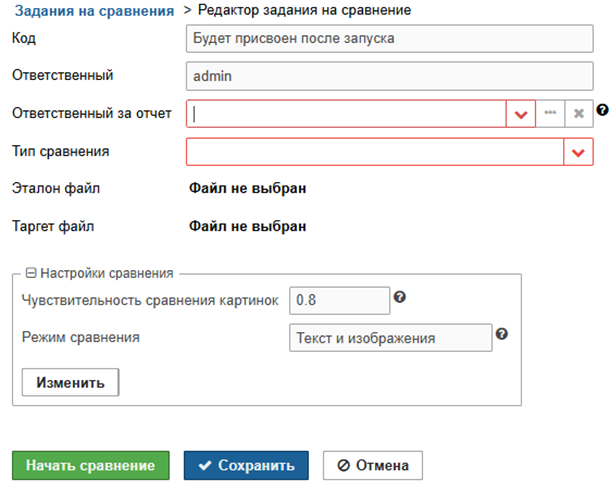Viewport: 610px width, 491px height.
Task: Expand the 'Тип сравнения' dropdown arrow
Action: 579,152
